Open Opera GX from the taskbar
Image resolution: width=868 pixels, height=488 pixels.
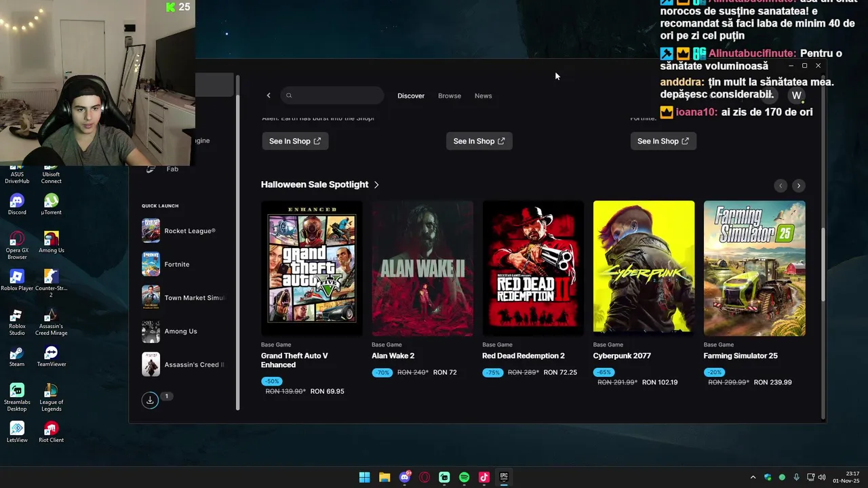click(x=425, y=477)
